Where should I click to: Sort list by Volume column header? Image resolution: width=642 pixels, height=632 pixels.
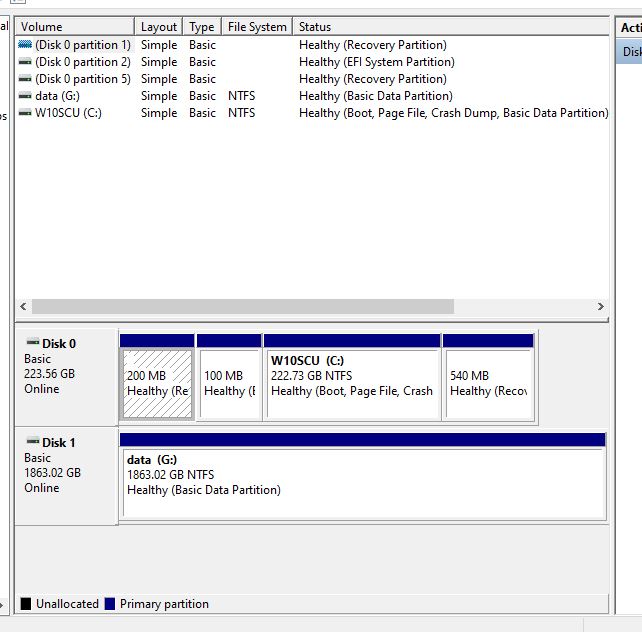click(x=75, y=27)
